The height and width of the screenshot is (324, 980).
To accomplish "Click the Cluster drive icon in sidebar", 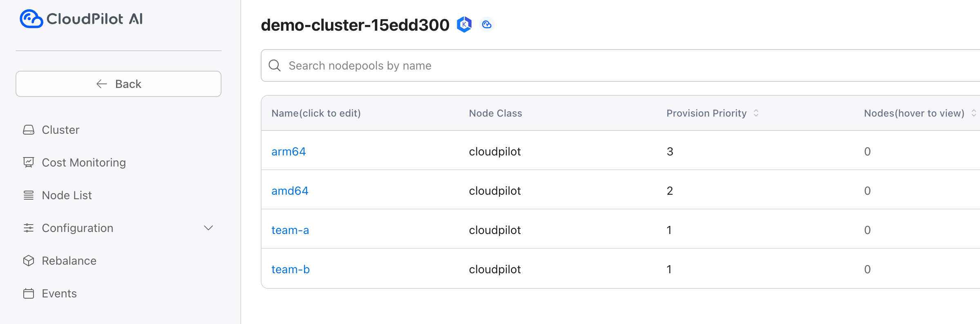I will (x=29, y=130).
